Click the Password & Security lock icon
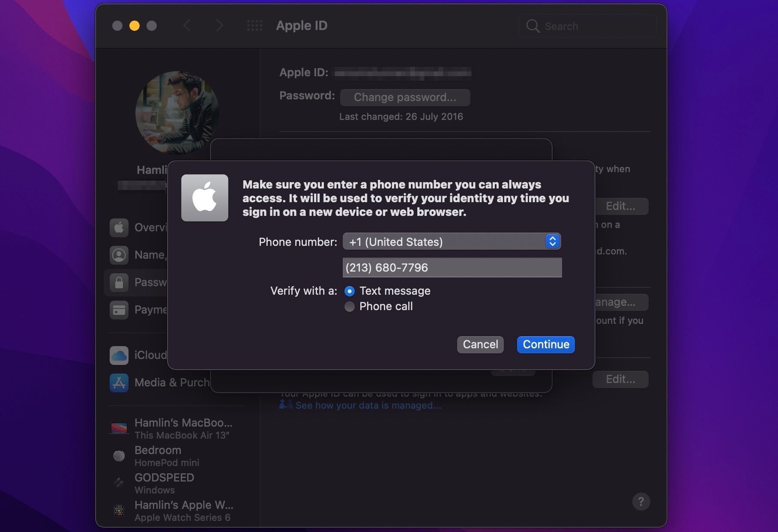This screenshot has width=778, height=532. click(119, 282)
